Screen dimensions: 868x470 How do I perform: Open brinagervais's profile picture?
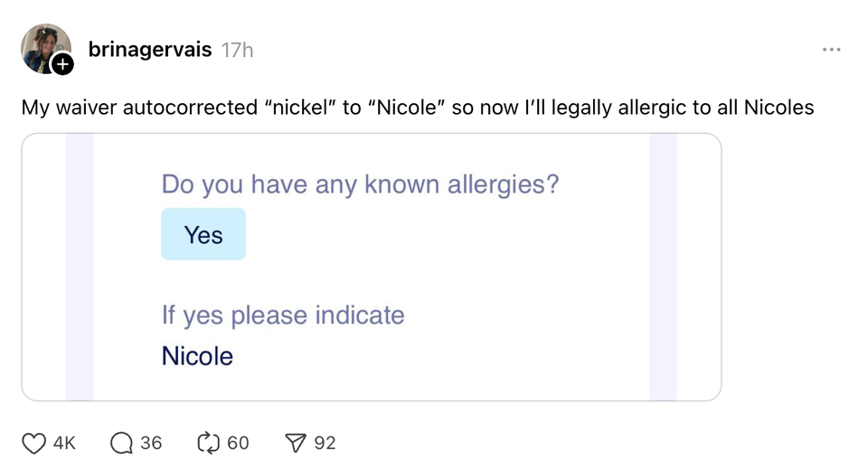(x=43, y=47)
